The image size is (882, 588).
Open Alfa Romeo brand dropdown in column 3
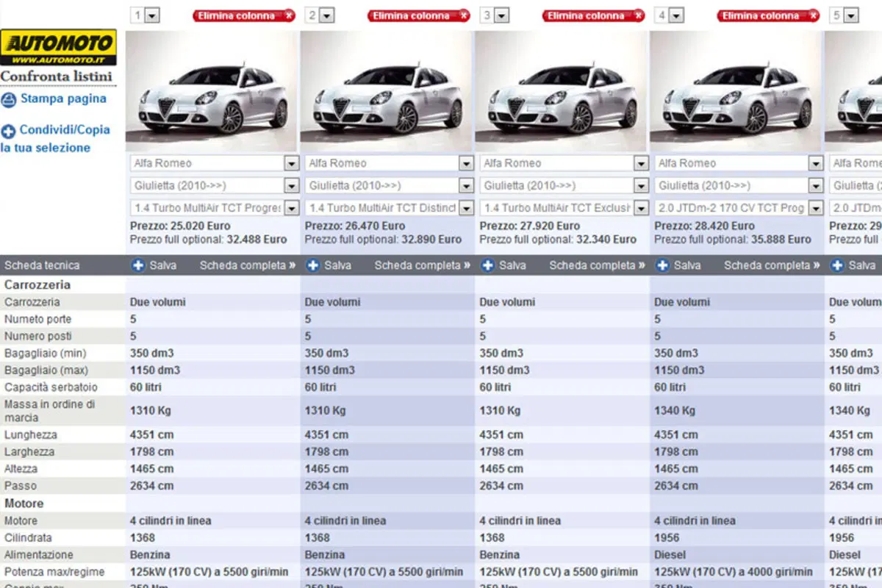[564, 163]
